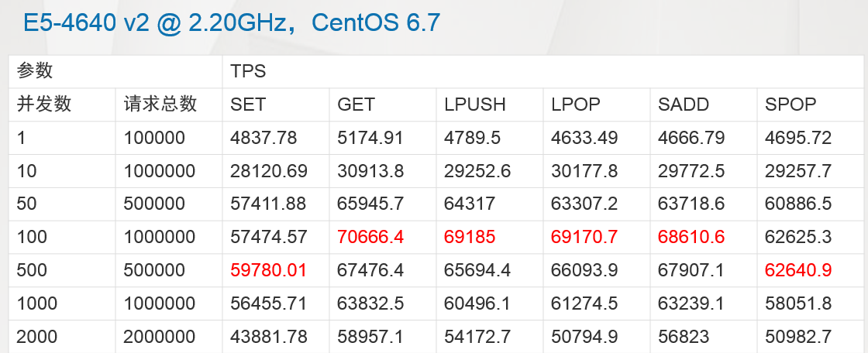This screenshot has width=868, height=353.
Task: Click the red 69185 LPUSH value
Action: (x=470, y=237)
